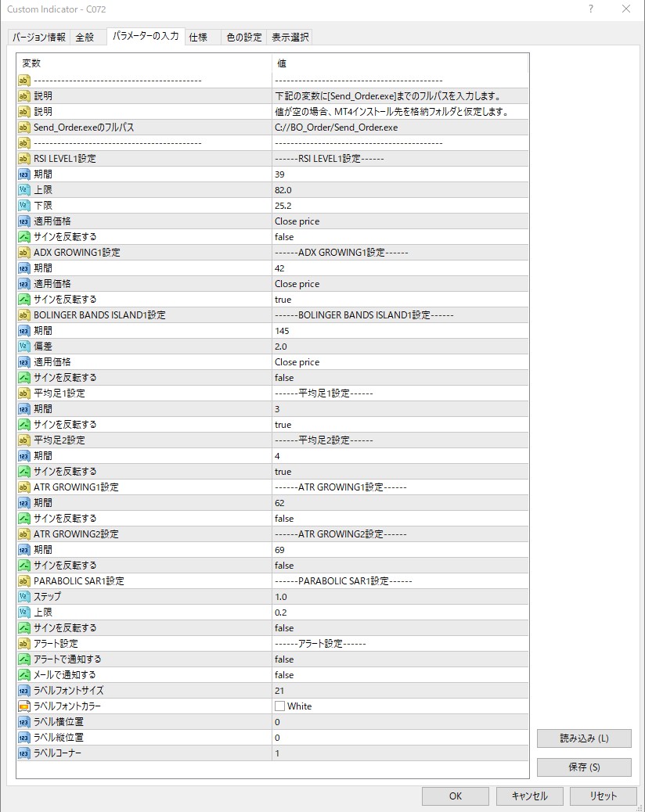Open サインを反転する value in ATR GROWING2 section
This screenshot has width=645, height=812.
click(400, 566)
